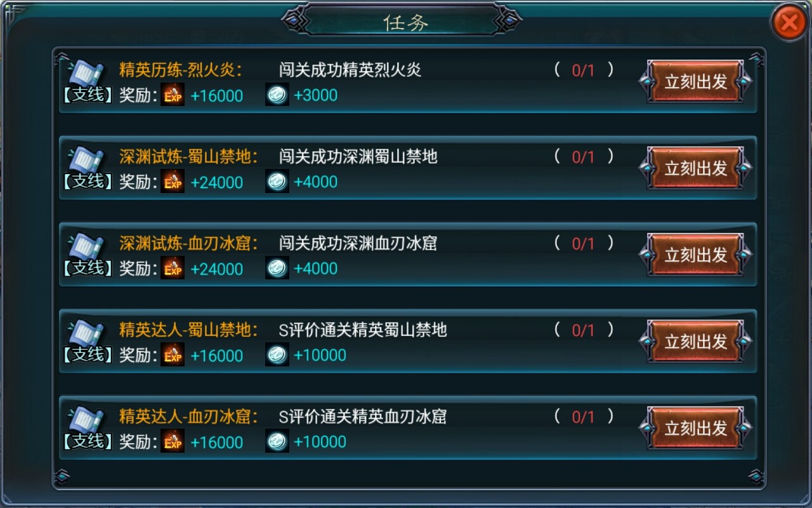Click the silver coin icon beside +3000
This screenshot has width=812, height=508.
point(277,95)
